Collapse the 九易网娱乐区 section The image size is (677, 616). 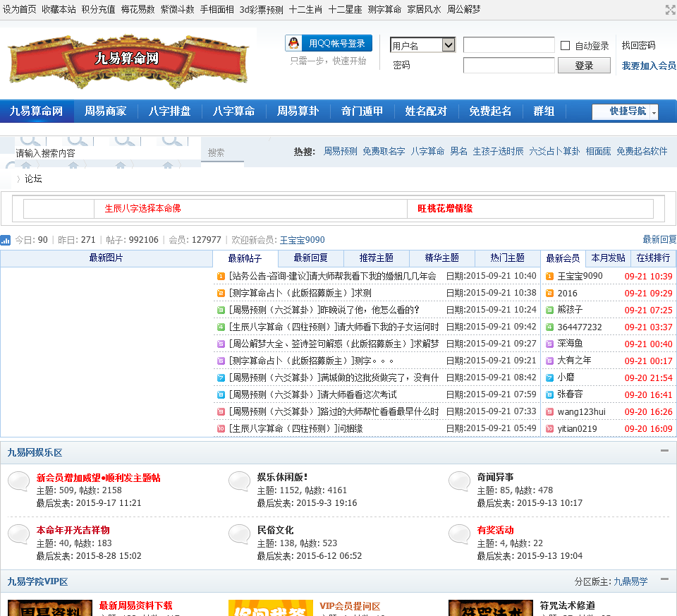[664, 451]
